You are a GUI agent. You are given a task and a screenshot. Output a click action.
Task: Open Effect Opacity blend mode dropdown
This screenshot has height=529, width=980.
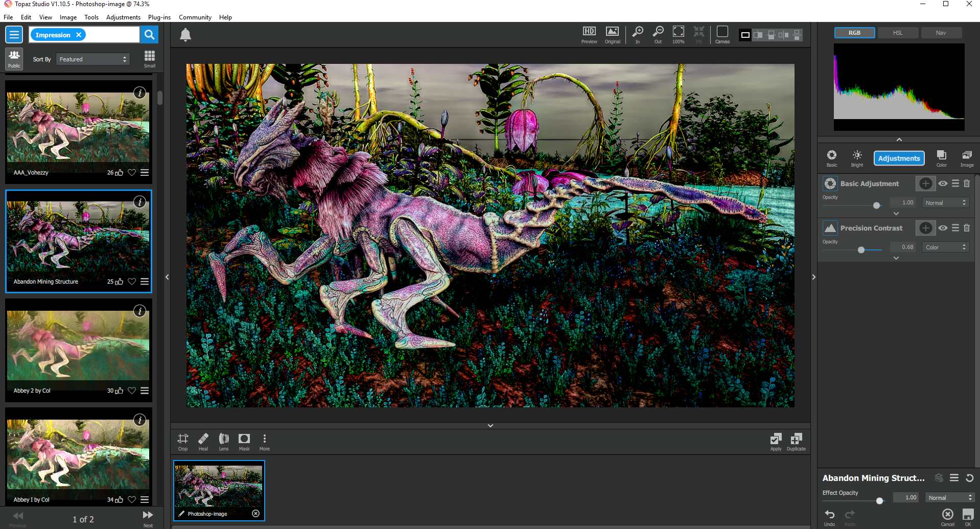950,498
